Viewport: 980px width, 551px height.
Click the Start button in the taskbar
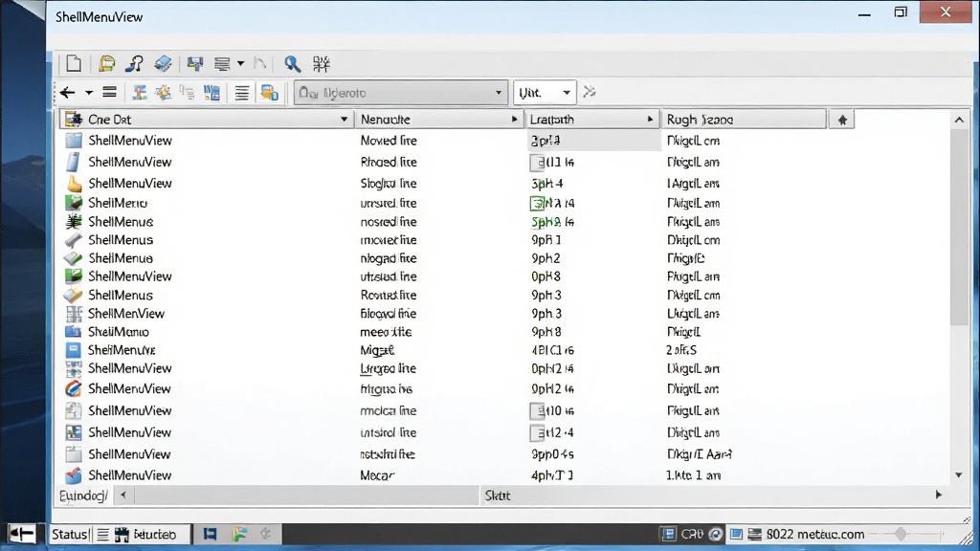(22, 534)
